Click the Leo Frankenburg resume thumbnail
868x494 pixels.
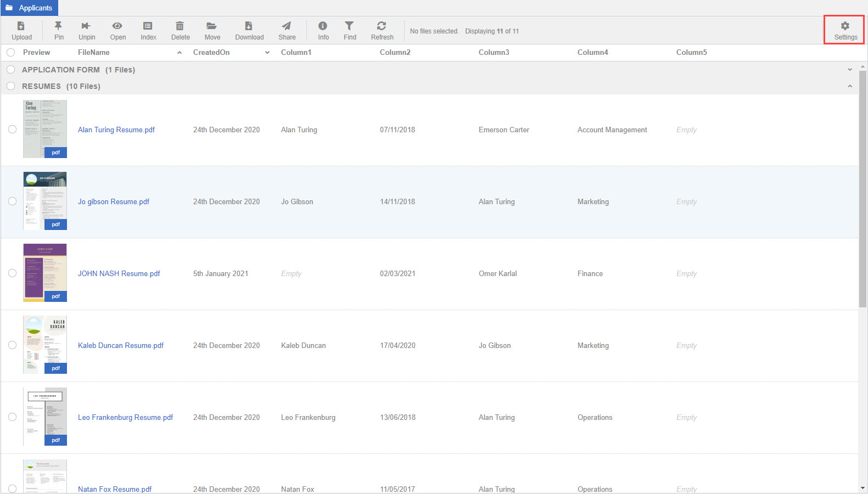click(45, 417)
